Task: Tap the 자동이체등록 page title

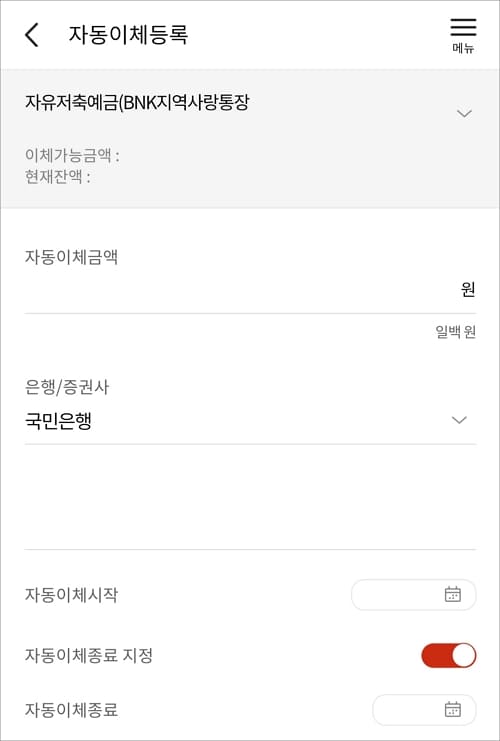Action: point(129,34)
